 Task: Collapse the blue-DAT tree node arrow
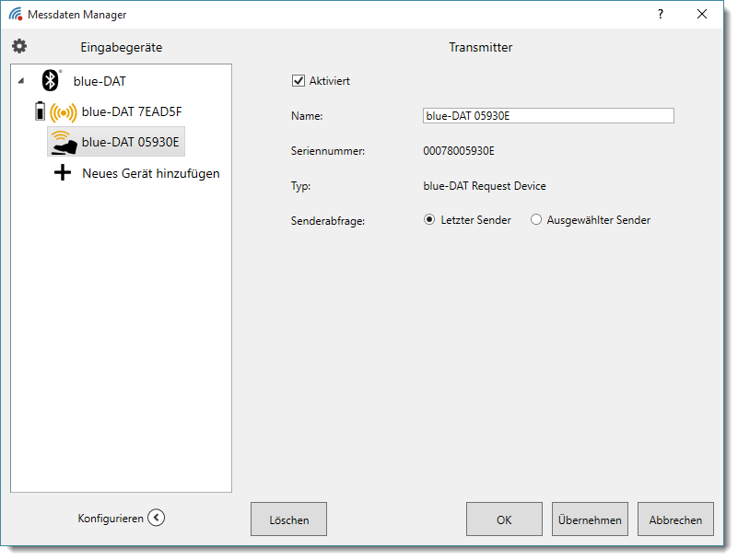21,82
